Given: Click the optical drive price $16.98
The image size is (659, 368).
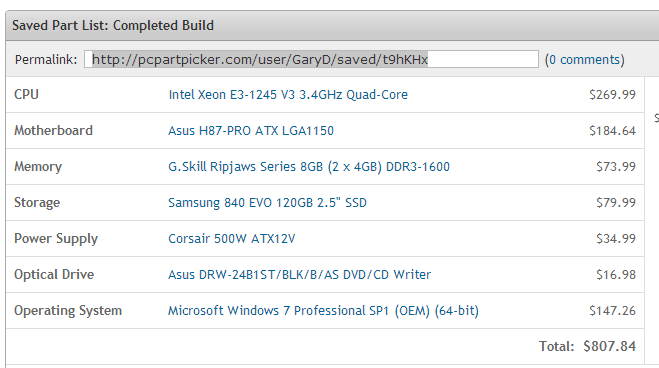Looking at the screenshot, I should click(x=616, y=275).
